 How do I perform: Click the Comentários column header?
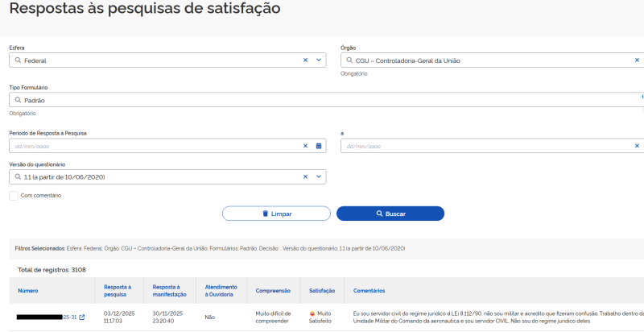click(x=369, y=290)
